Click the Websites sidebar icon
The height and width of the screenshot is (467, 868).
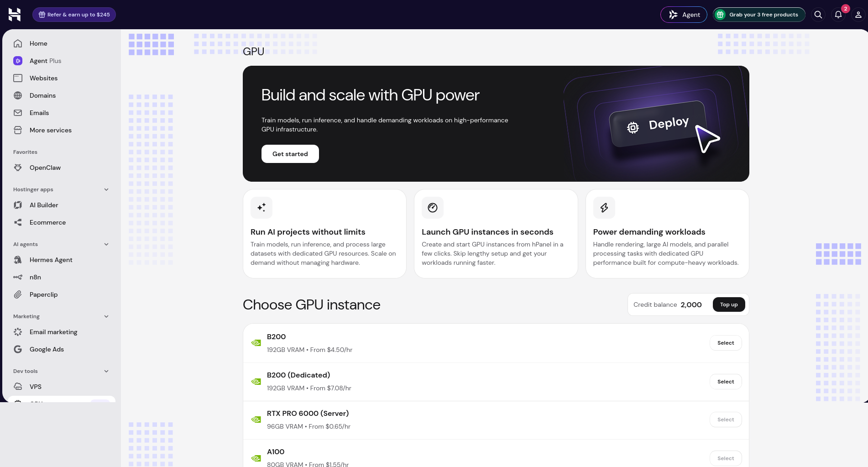[18, 78]
